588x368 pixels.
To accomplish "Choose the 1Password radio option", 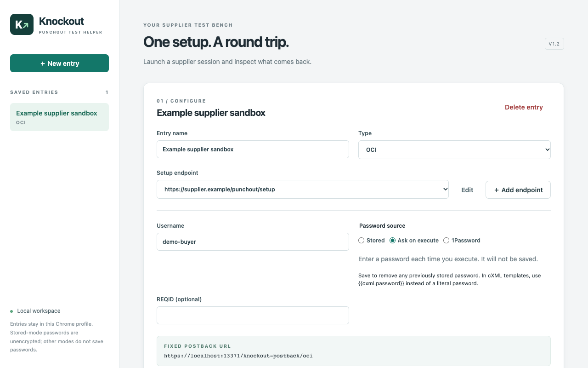I will (446, 241).
